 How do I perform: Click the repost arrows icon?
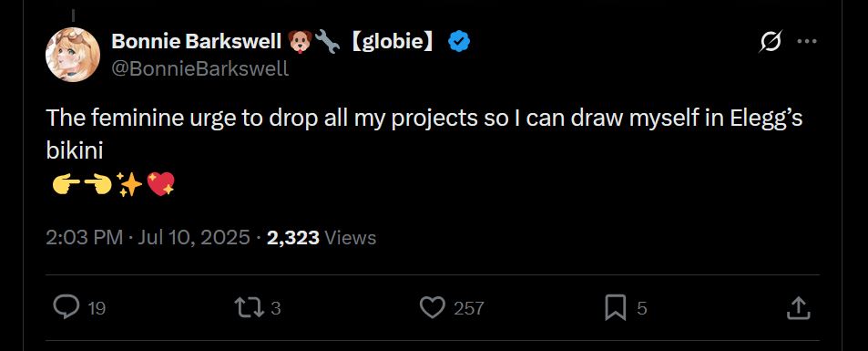pyautogui.click(x=249, y=307)
